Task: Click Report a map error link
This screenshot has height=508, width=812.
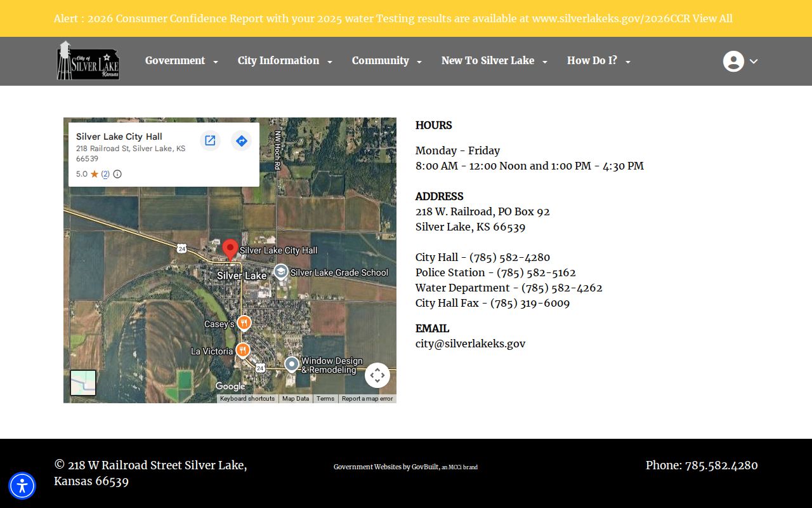Action: (367, 399)
